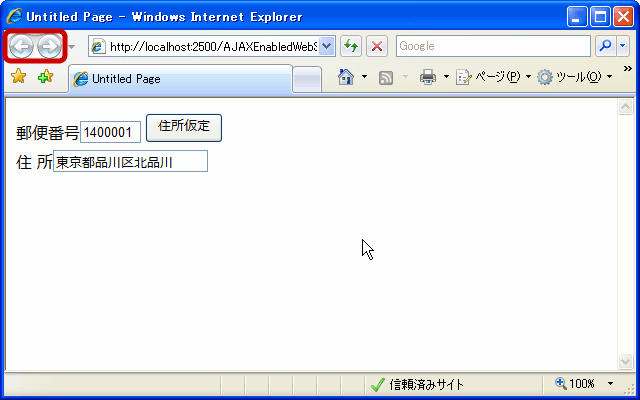The height and width of the screenshot is (400, 640).
Task: Close the Internet Explorer window
Action: click(x=624, y=17)
